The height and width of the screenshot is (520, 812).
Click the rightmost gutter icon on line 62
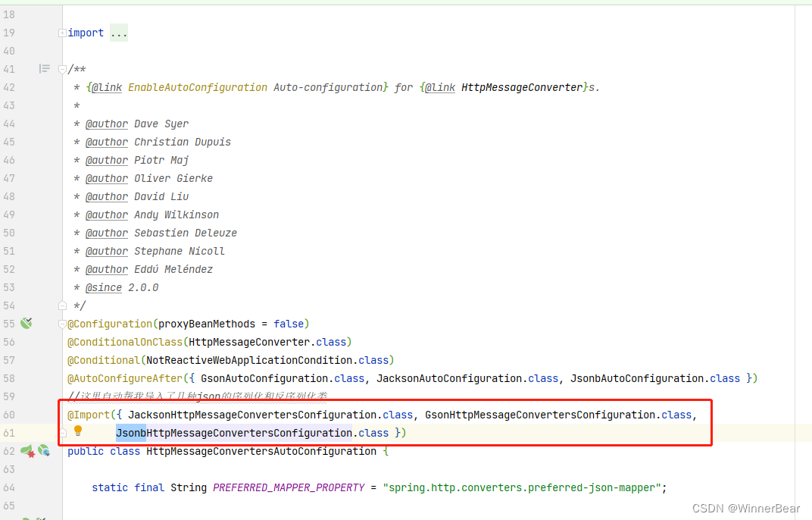(44, 451)
